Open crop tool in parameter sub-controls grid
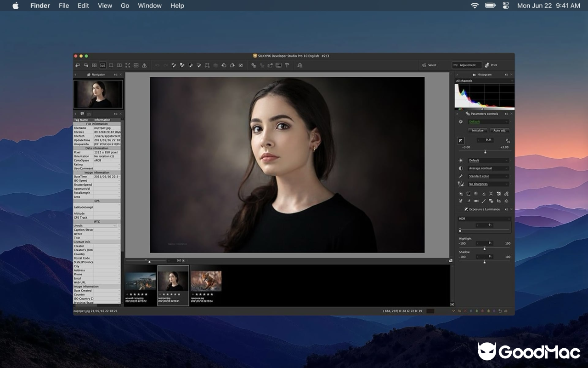Image resolution: width=588 pixels, height=368 pixels. click(498, 201)
